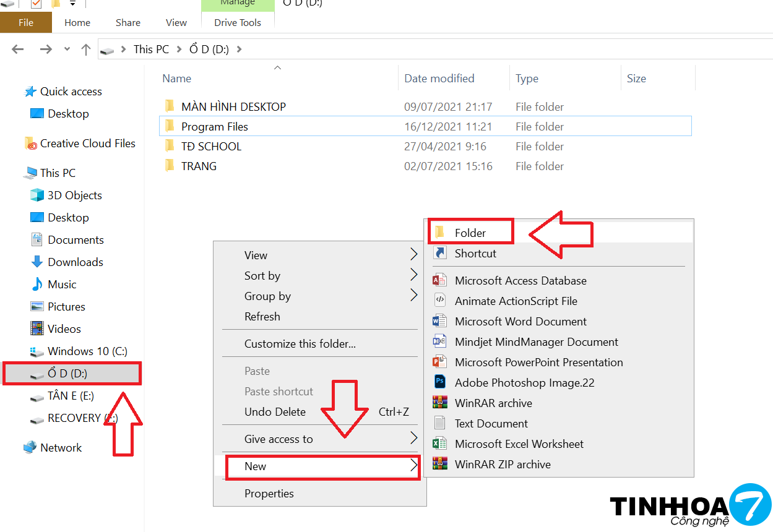The width and height of the screenshot is (773, 532).
Task: Open Downloads in the navigation pane
Action: pos(75,262)
